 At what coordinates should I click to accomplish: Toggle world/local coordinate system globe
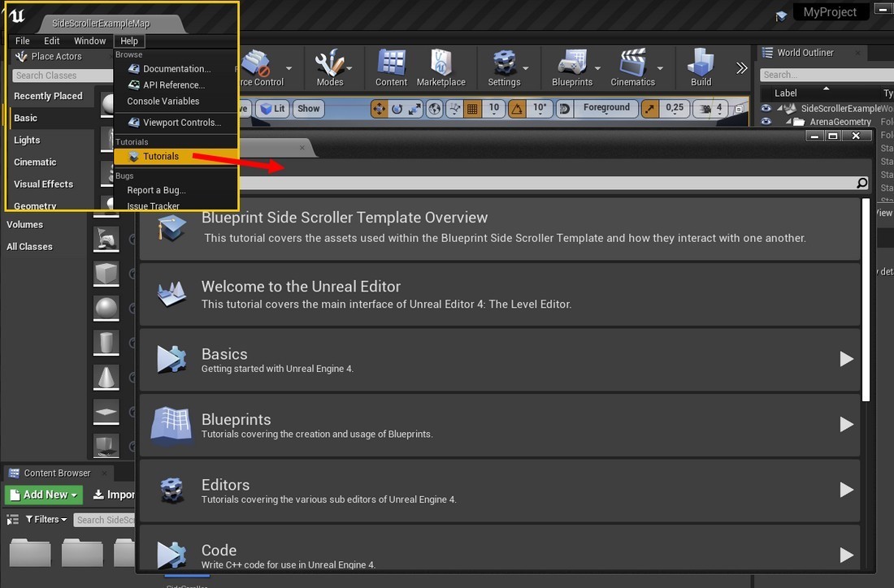[435, 108]
